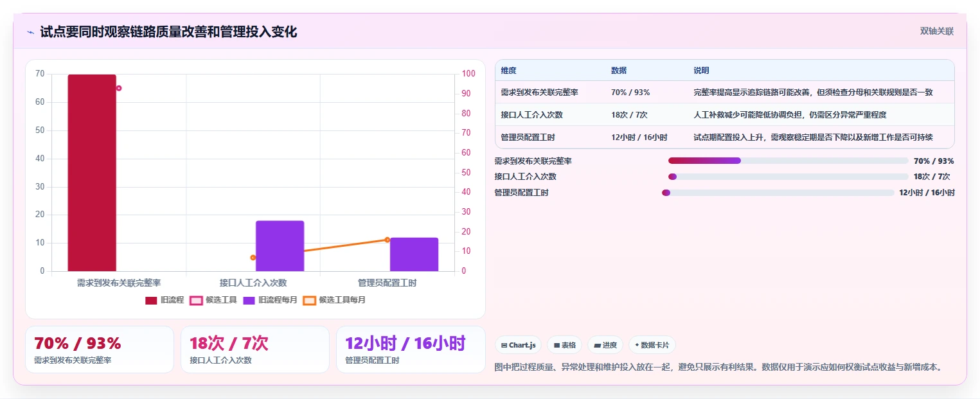Image resolution: width=980 pixels, height=399 pixels.
Task: Click the 说明 column header
Action: 701,71
